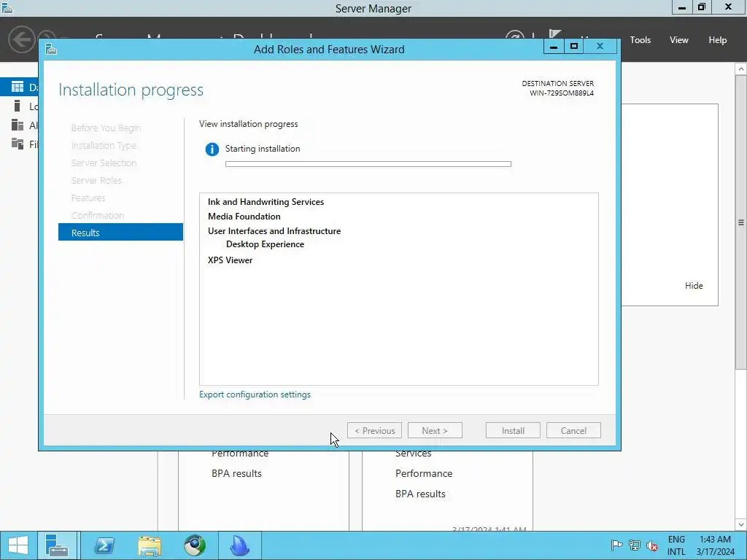Click Export configuration settings link
This screenshot has height=560, width=747.
click(255, 394)
